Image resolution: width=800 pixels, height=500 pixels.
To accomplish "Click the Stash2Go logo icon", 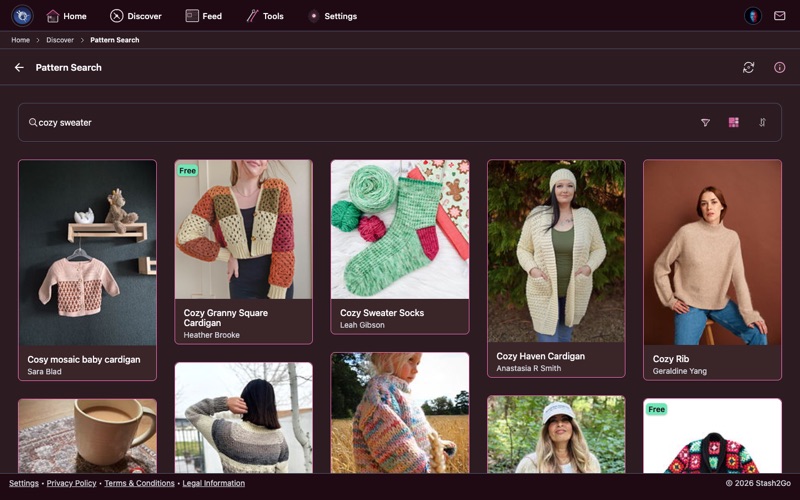I will [x=22, y=16].
